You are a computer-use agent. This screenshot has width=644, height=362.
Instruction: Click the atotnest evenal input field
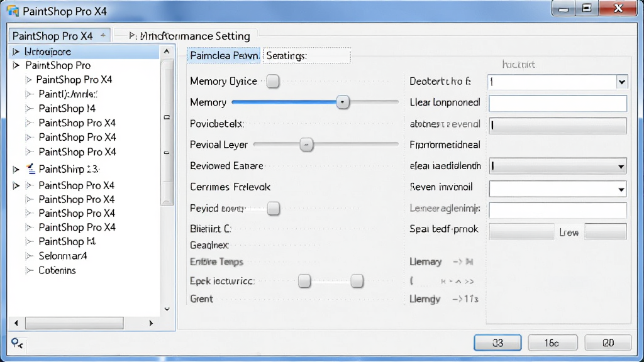pyautogui.click(x=558, y=125)
